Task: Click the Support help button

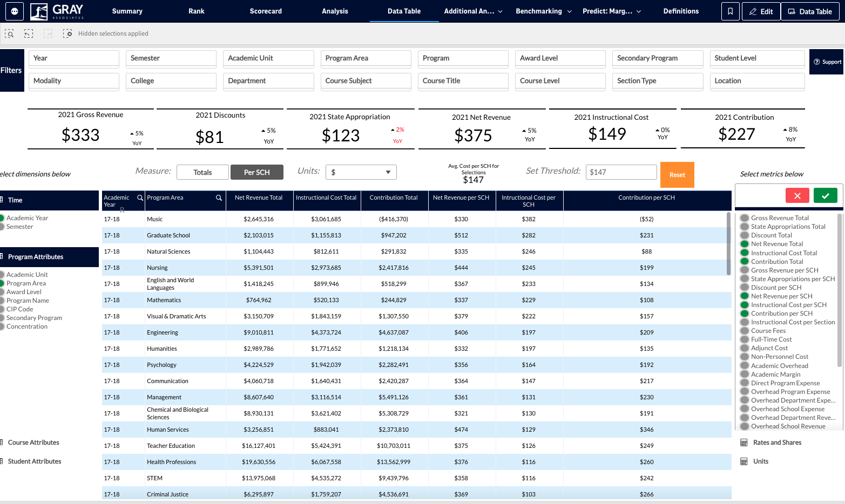Action: [x=828, y=62]
